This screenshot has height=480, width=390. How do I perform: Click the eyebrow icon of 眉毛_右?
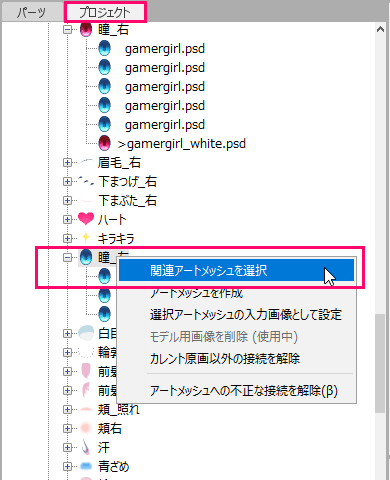86,162
